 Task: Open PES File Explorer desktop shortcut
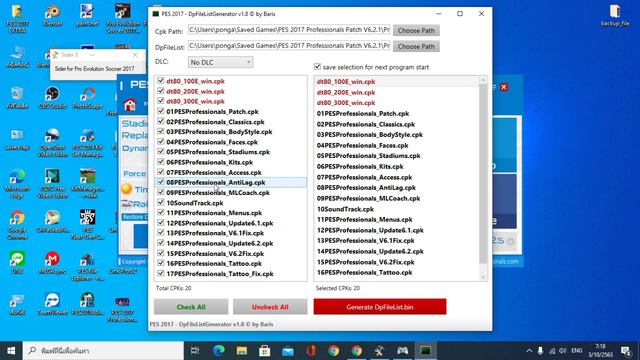pyautogui.click(x=87, y=266)
